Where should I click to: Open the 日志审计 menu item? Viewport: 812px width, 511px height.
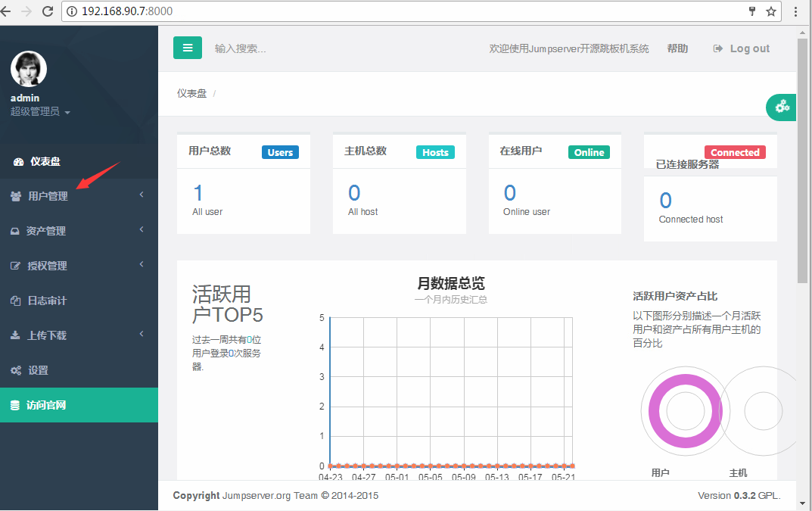click(x=47, y=301)
